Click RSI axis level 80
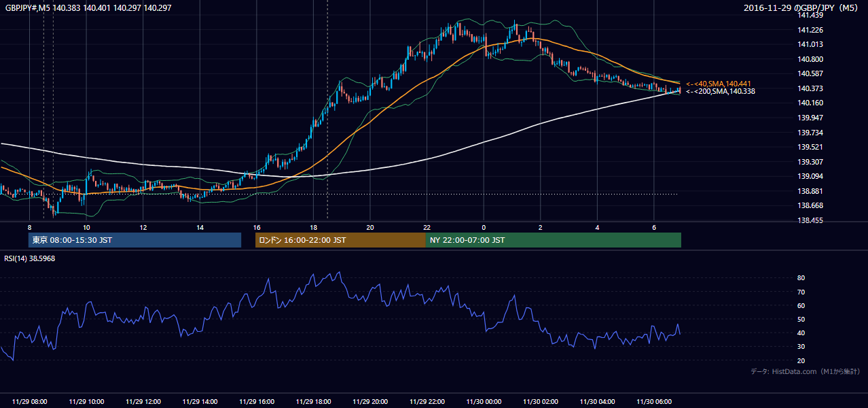This screenshot has width=868, height=408. tap(801, 278)
